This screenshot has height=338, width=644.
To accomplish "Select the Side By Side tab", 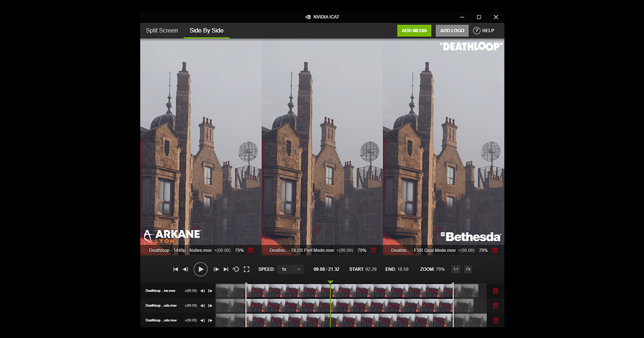I will pyautogui.click(x=207, y=31).
